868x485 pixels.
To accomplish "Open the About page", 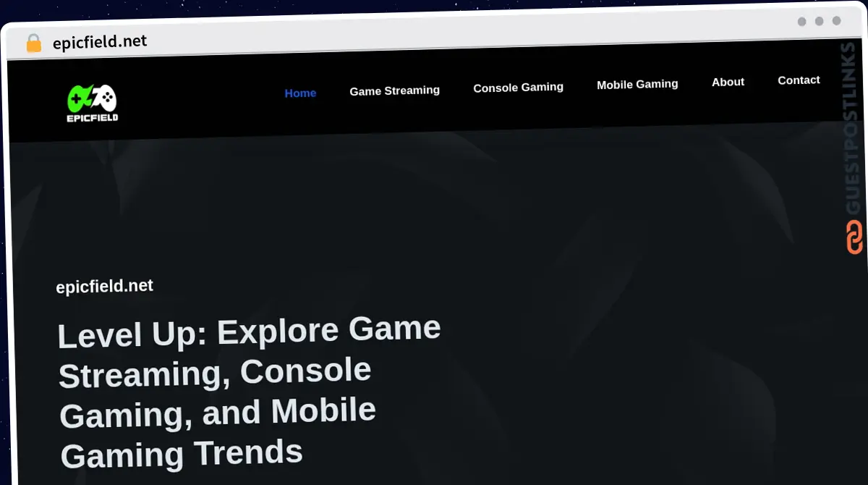I will pyautogui.click(x=728, y=82).
